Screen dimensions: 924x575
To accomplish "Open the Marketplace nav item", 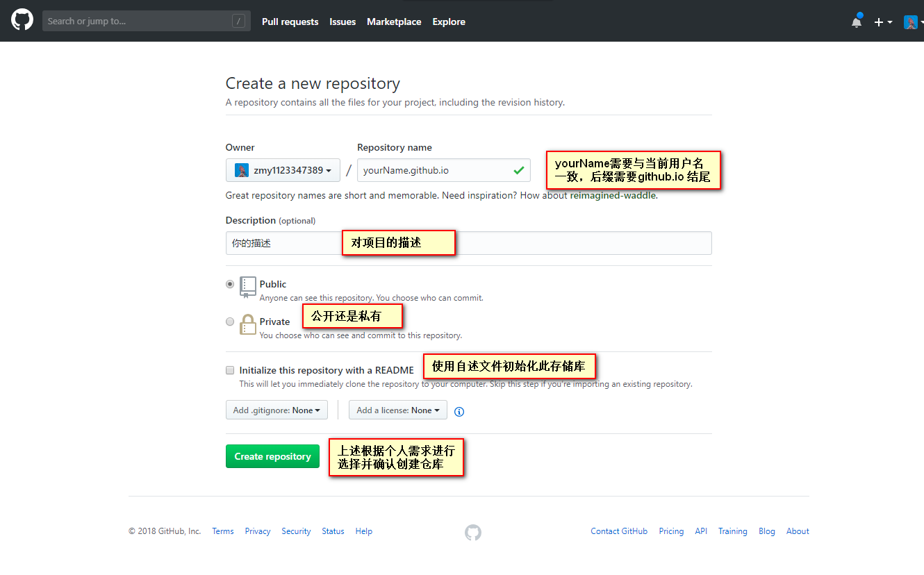I will pos(394,22).
